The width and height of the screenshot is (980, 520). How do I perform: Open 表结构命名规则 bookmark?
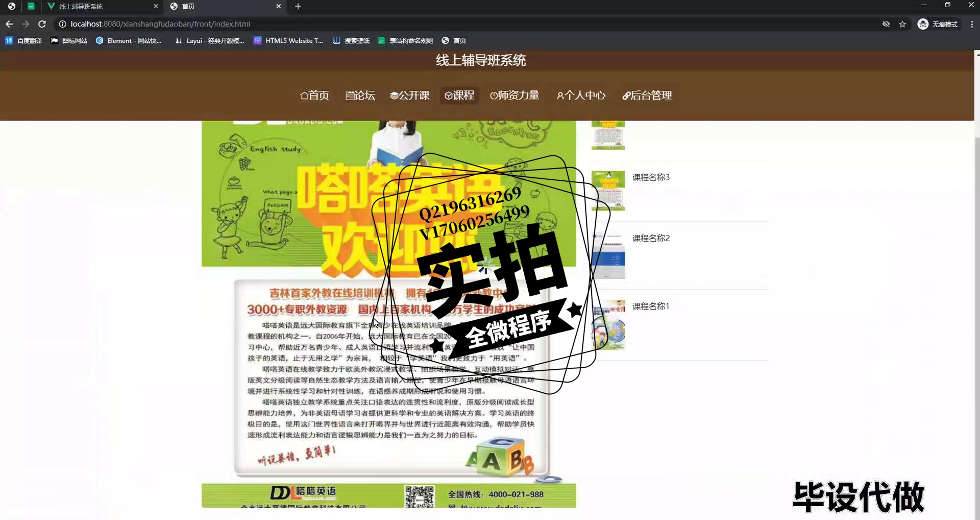(405, 40)
